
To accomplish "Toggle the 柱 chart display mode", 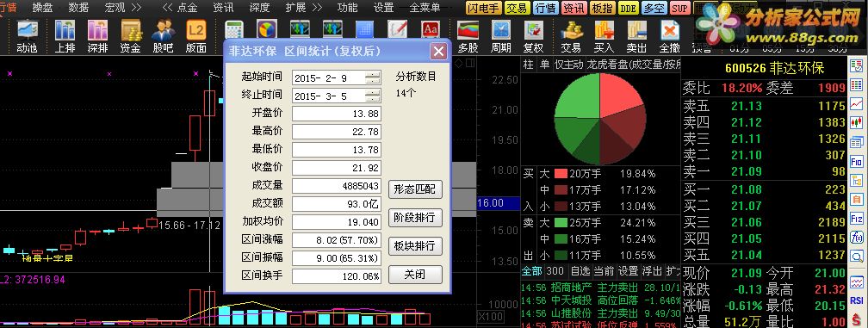I will point(529,65).
